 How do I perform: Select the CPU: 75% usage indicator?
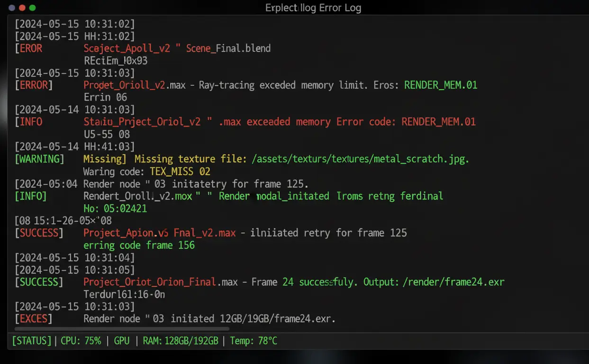point(81,341)
